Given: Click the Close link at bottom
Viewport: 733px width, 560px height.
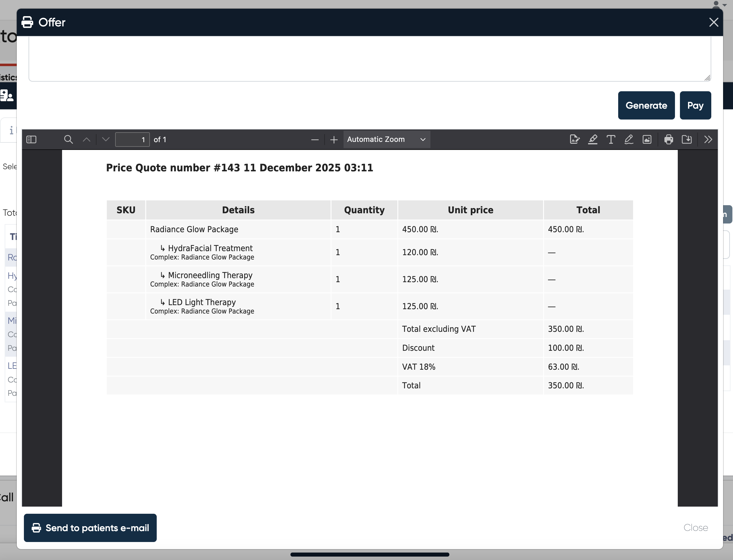Looking at the screenshot, I should click(695, 528).
